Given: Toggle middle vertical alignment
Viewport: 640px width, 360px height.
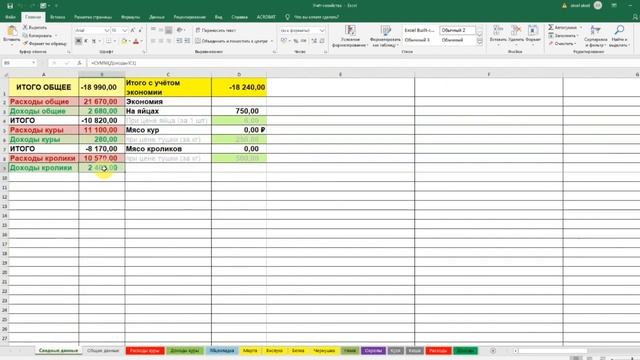Looking at the screenshot, I should click(161, 30).
